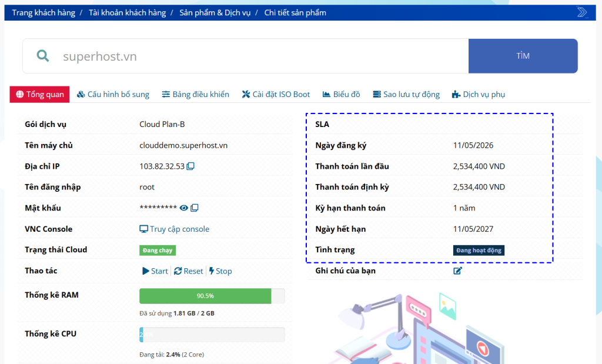This screenshot has height=364, width=602.
Task: Click the Đang hoạt động status badge
Action: click(x=479, y=251)
